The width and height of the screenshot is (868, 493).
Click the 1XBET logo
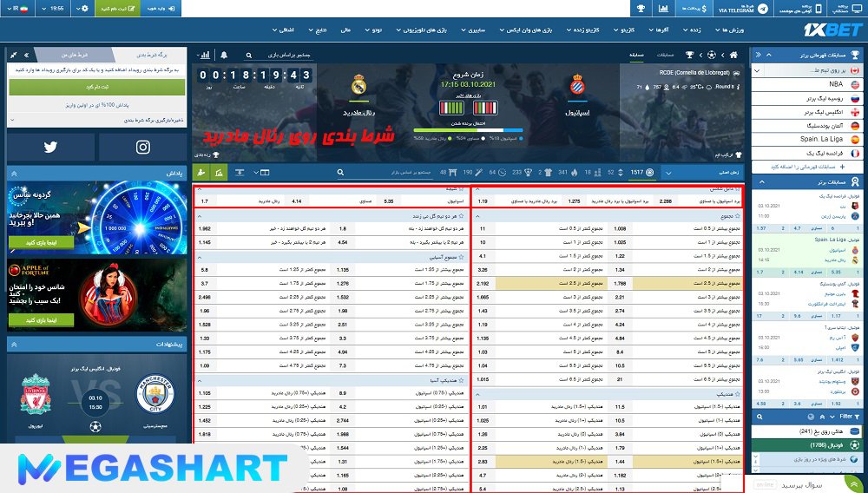(832, 30)
